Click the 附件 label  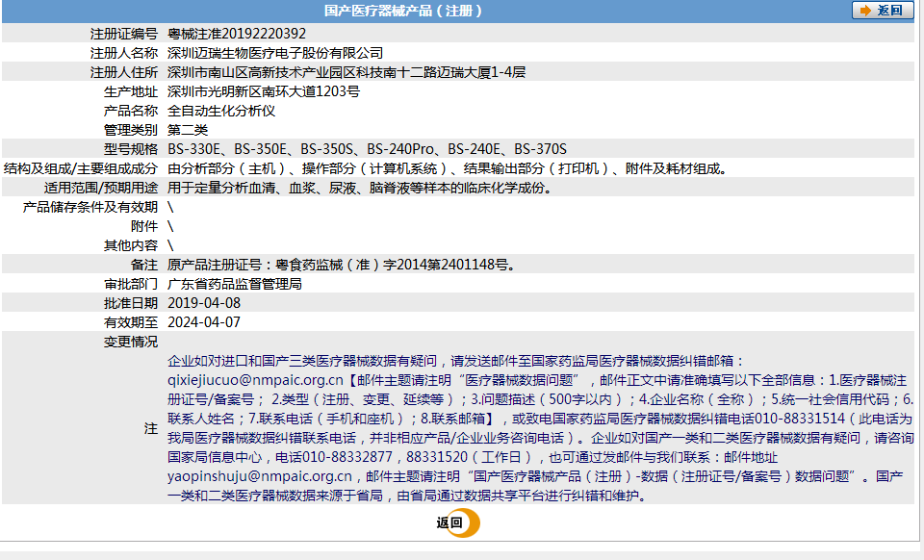pyautogui.click(x=144, y=226)
